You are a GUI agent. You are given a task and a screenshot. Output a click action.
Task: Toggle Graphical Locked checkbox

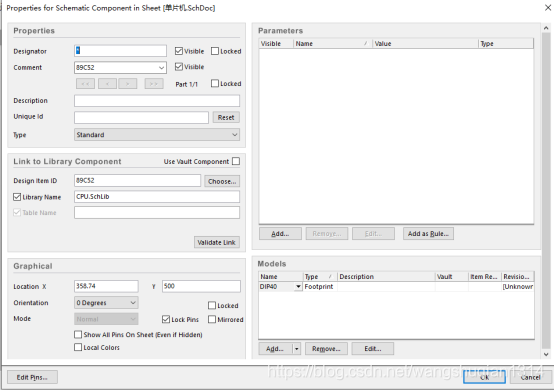point(212,305)
